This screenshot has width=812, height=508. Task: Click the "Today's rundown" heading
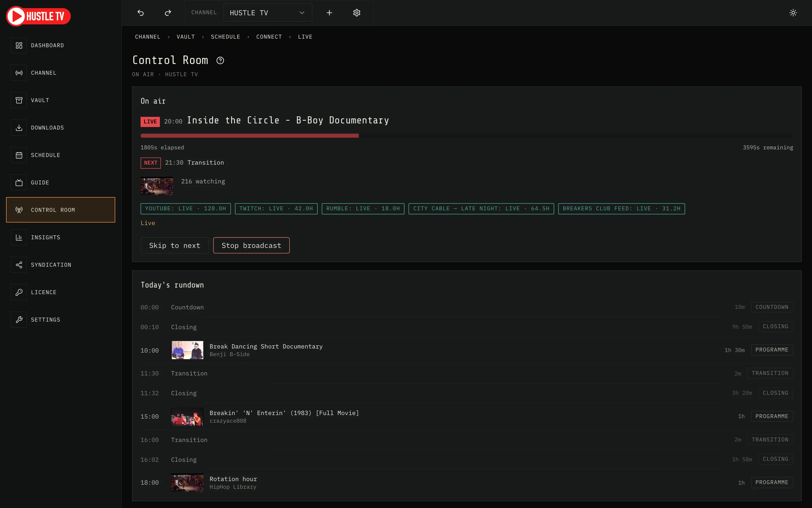tap(172, 285)
